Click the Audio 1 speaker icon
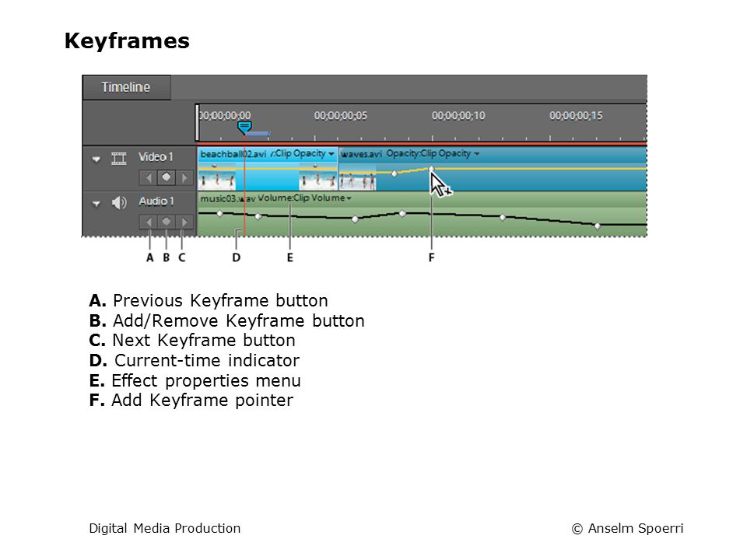The height and width of the screenshot is (560, 747). 118,203
